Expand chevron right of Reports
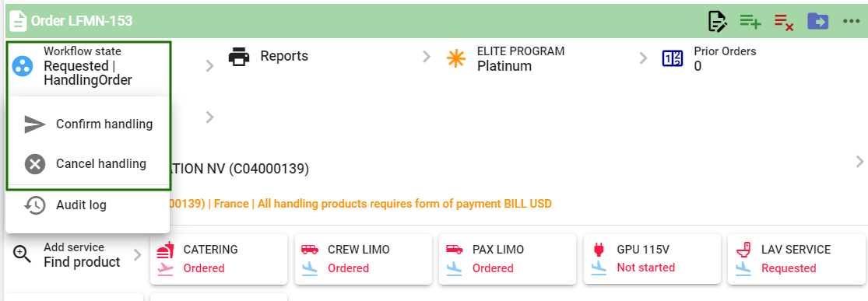The width and height of the screenshot is (868, 301). click(x=427, y=57)
